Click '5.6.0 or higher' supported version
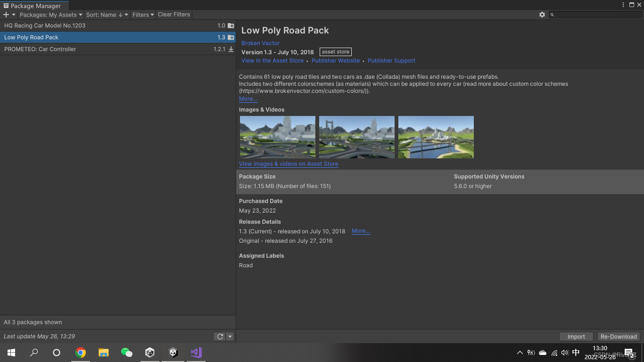The image size is (644, 362). tap(473, 186)
